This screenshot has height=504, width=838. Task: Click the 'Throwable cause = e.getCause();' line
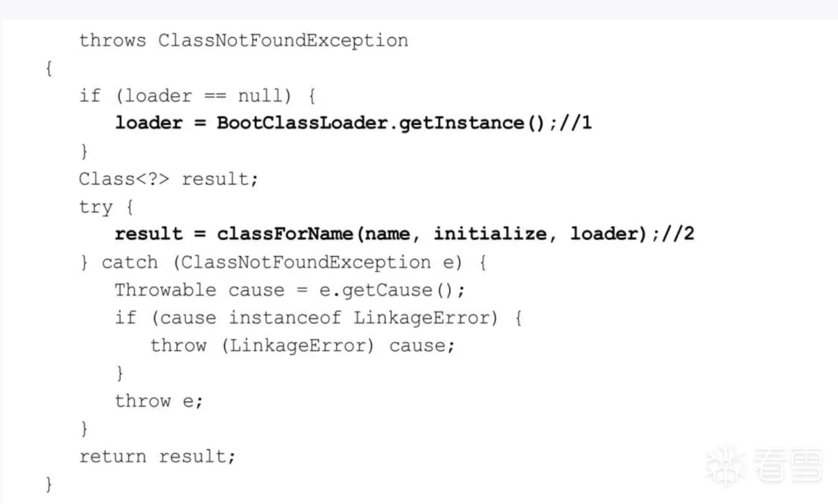[289, 290]
